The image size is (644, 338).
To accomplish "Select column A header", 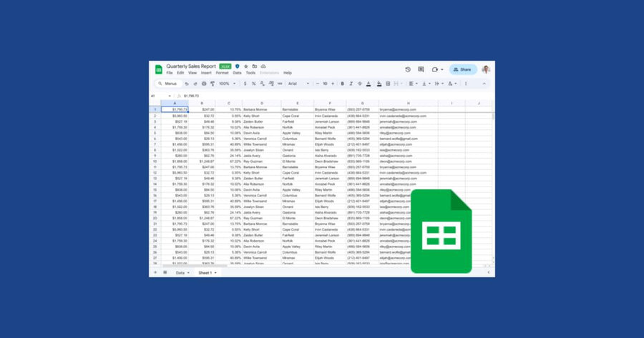I will [x=175, y=103].
